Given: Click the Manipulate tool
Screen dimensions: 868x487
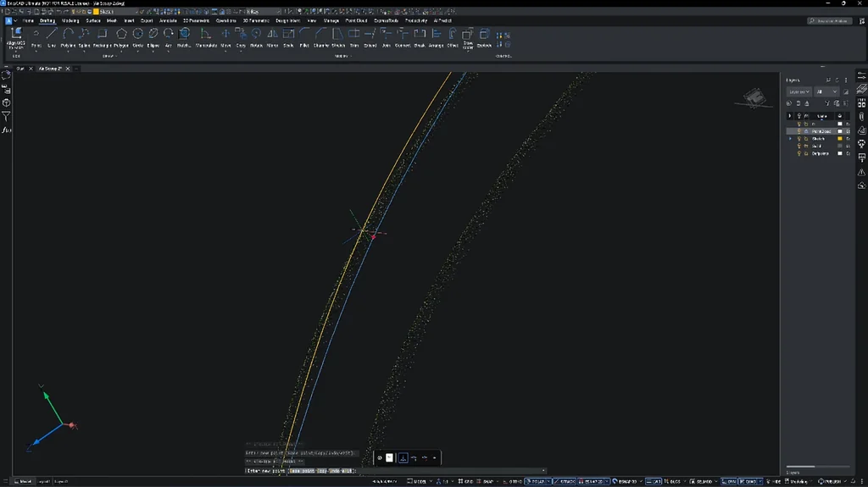Looking at the screenshot, I should [x=206, y=37].
